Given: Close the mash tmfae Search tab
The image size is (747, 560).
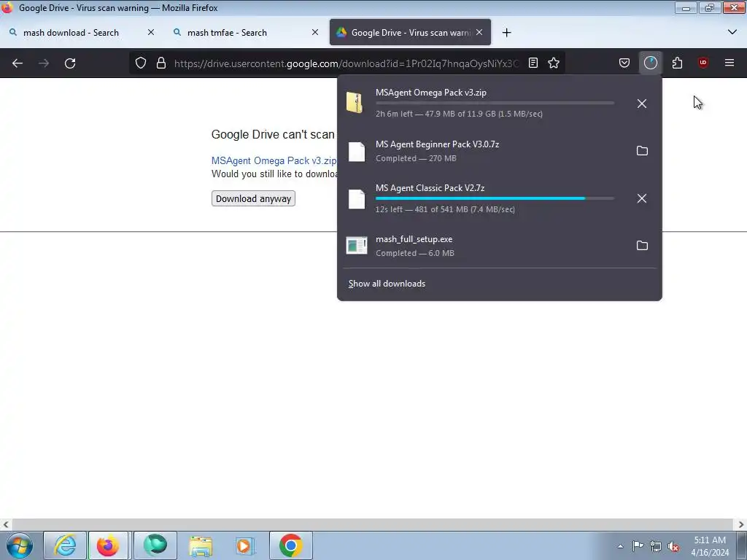Looking at the screenshot, I should 315,32.
